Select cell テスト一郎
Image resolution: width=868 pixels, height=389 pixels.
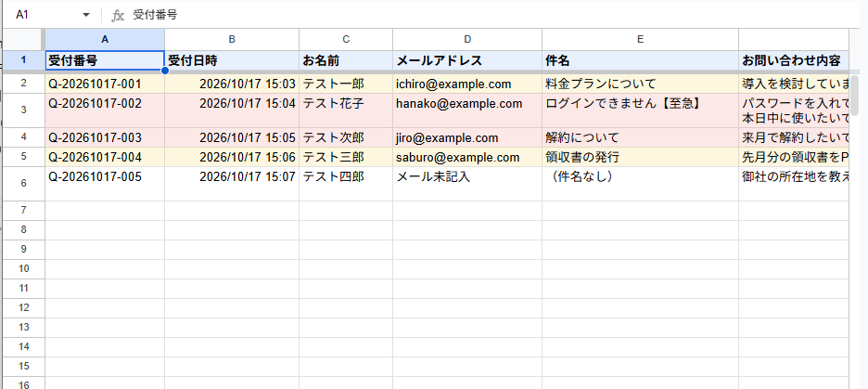click(346, 84)
